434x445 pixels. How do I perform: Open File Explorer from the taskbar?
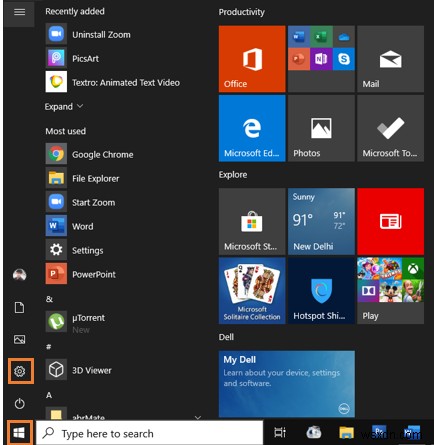(x=346, y=433)
